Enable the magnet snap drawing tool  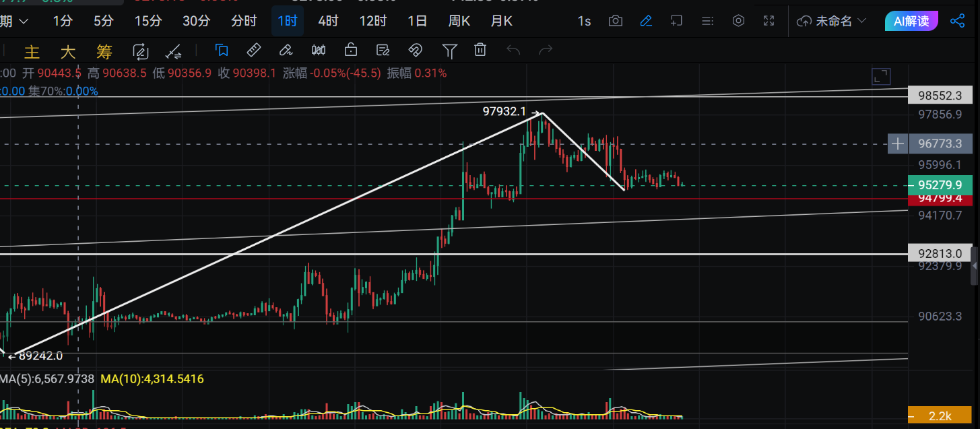[416, 50]
